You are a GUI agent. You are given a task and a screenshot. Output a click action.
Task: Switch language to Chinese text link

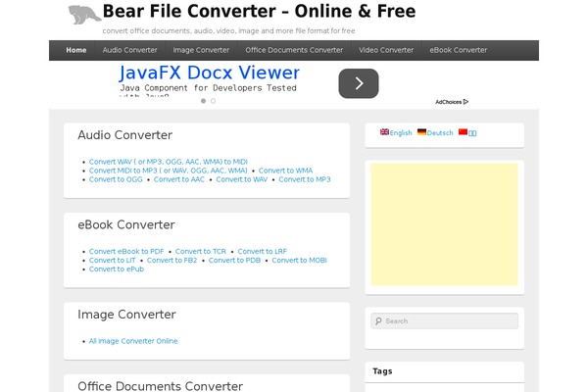(472, 133)
